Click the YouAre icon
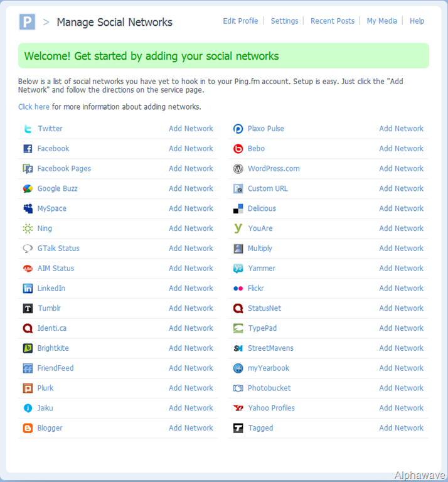 [238, 228]
